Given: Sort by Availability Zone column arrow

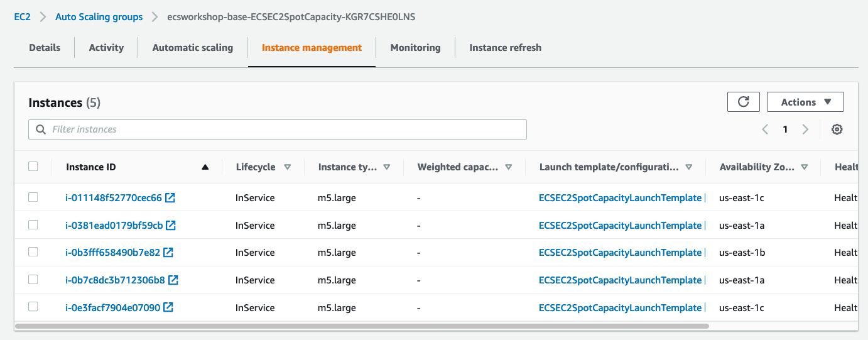Looking at the screenshot, I should 804,167.
